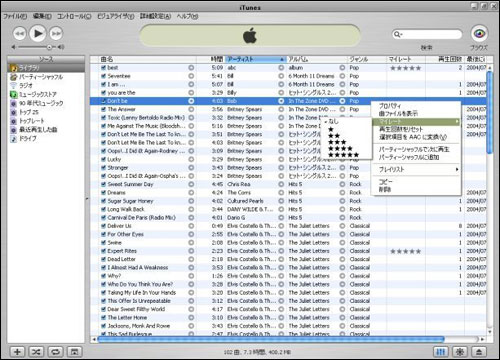Viewport: 500px width, 360px height.
Task: Open the 詳細設定 menu
Action: coord(155,16)
